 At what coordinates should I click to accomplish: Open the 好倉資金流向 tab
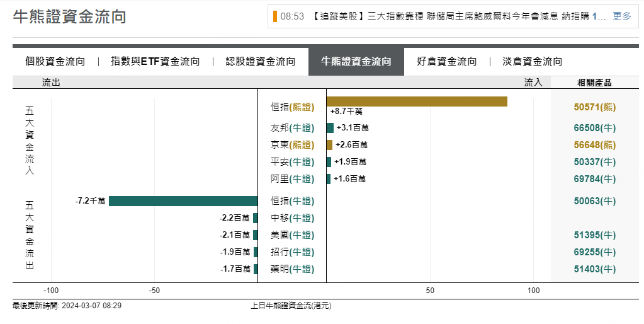click(x=447, y=62)
